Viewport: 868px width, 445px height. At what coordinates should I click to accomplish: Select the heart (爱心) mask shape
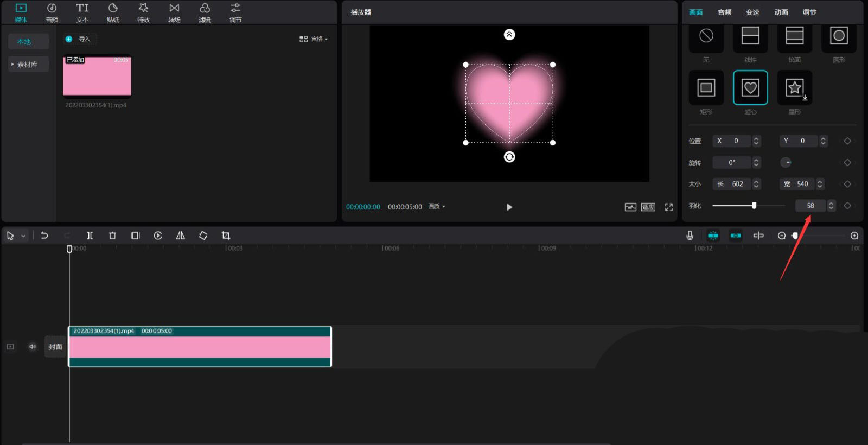[x=750, y=87]
